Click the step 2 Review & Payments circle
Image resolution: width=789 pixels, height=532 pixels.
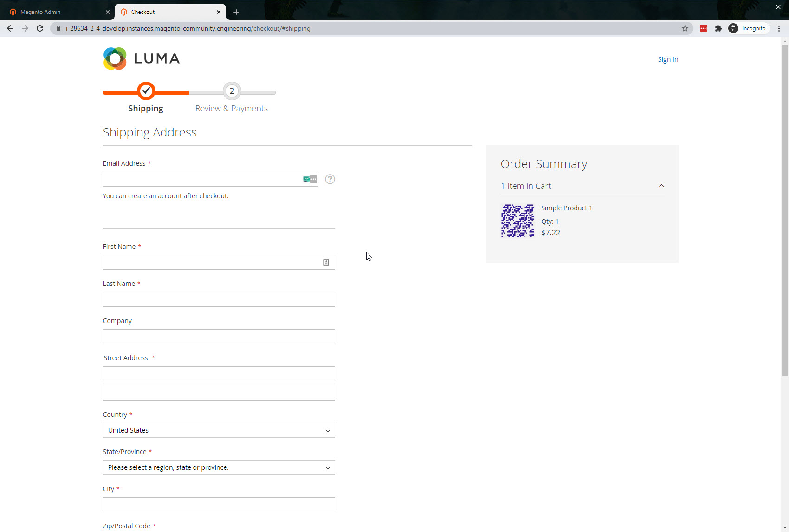click(x=232, y=91)
